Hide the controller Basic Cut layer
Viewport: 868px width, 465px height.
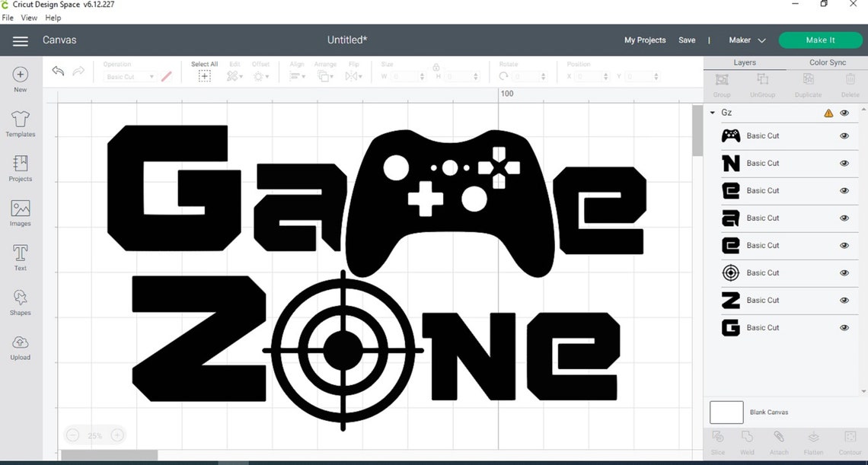tap(844, 135)
